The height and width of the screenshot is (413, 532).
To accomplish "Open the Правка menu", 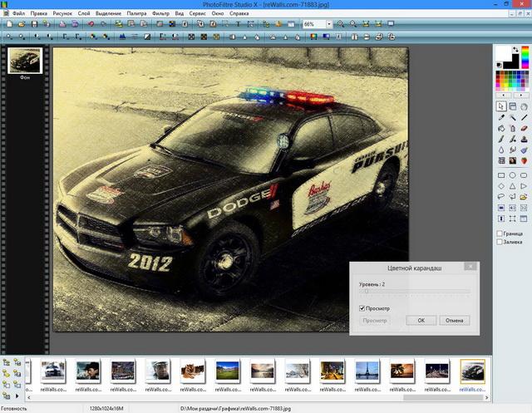I will click(x=39, y=13).
